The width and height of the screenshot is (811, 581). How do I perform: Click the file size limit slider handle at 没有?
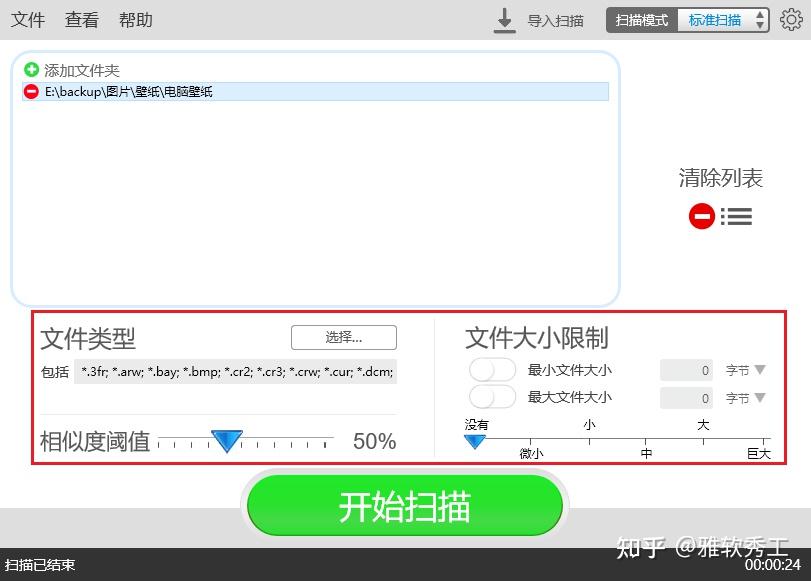click(x=474, y=441)
